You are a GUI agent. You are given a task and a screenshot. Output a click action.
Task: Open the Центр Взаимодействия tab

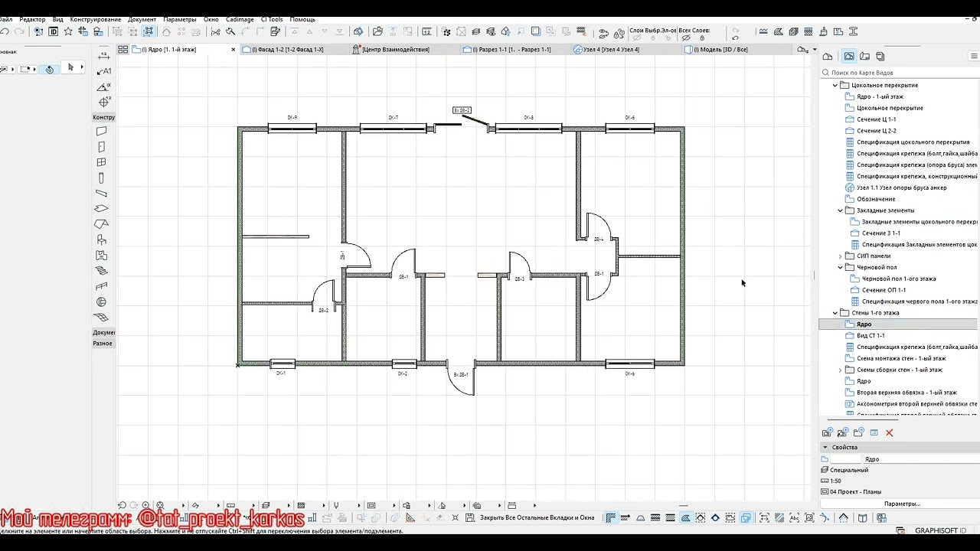point(406,49)
